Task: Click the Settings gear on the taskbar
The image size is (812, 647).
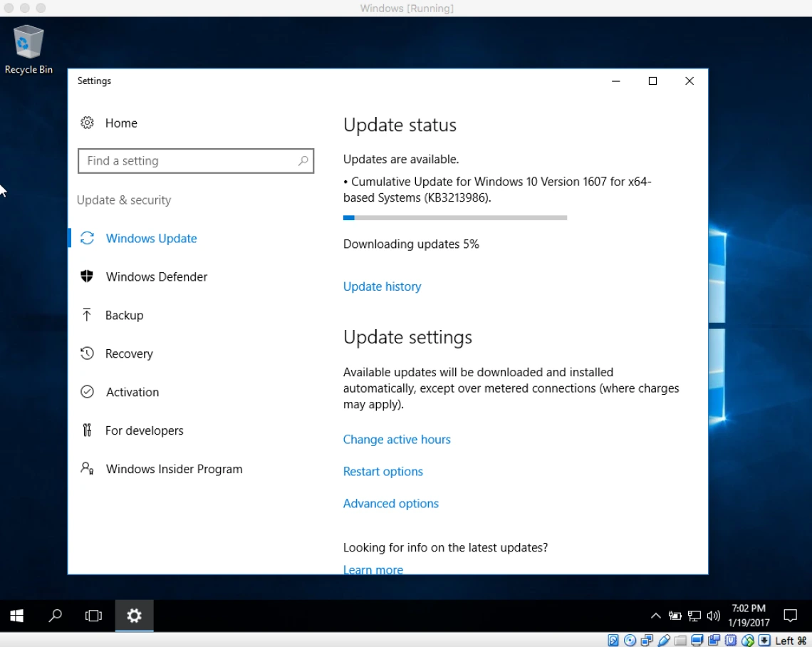Action: coord(134,616)
